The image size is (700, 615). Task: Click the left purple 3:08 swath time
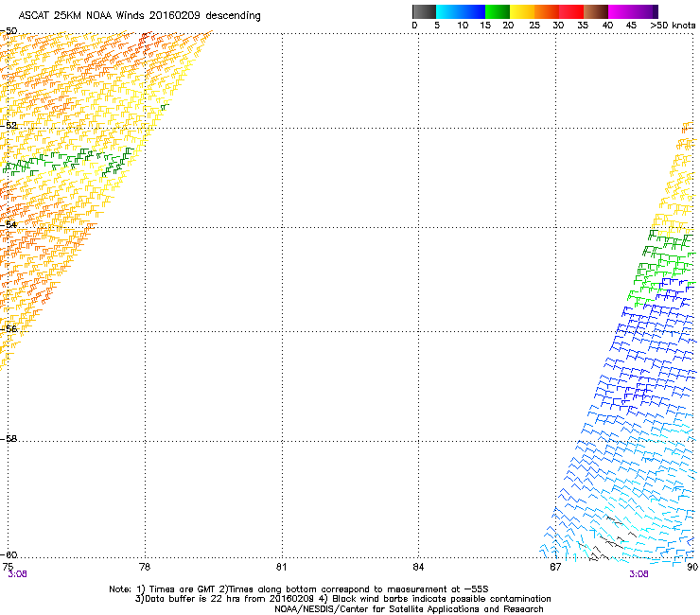tap(17, 574)
